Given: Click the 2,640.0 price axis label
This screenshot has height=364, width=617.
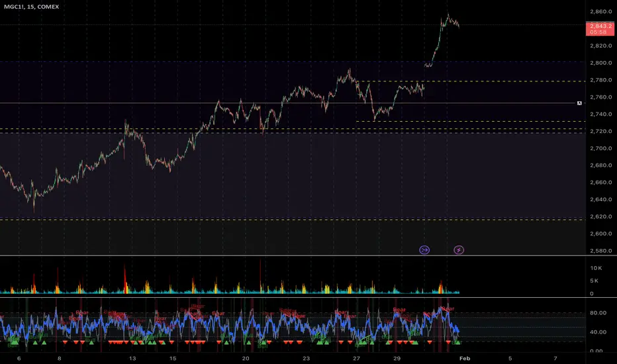Looking at the screenshot, I should coord(601,199).
